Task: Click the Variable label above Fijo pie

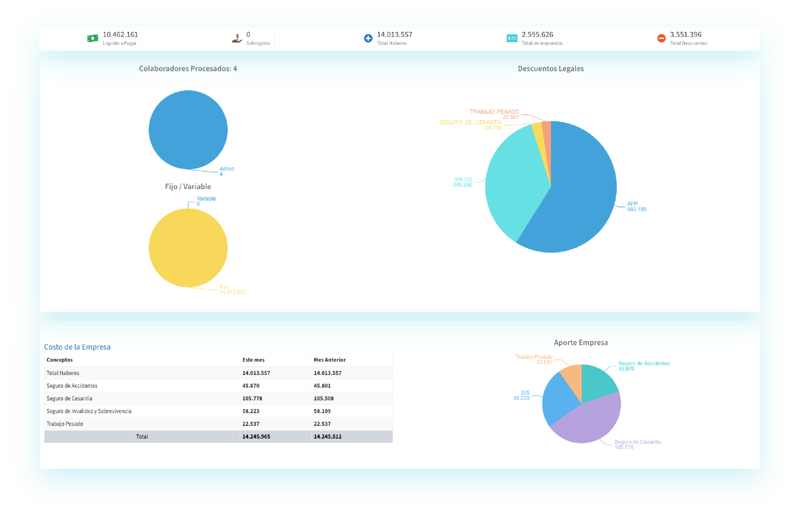Action: pyautogui.click(x=206, y=199)
